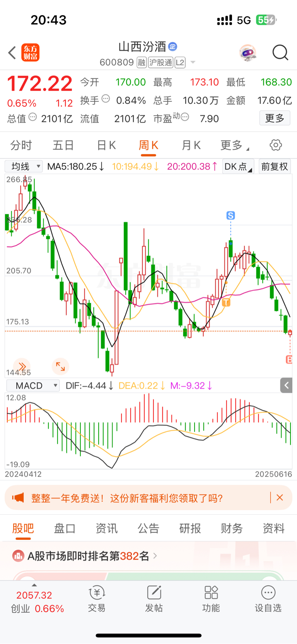Tap the double-arrow scroll chart icon

tap(22, 366)
